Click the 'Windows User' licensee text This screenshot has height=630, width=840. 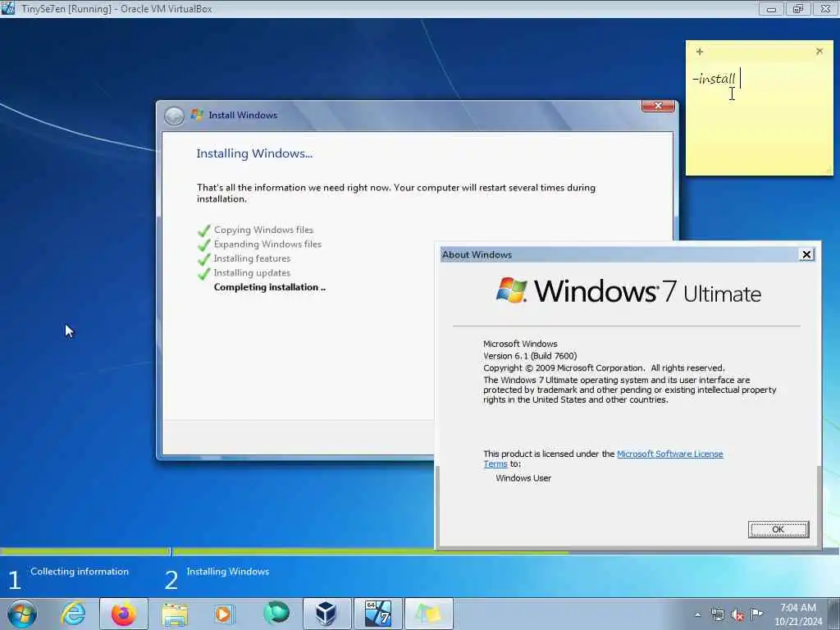pos(523,478)
